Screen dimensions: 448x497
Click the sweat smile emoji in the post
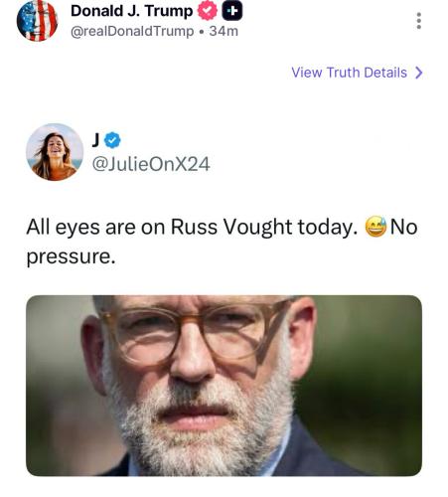[375, 227]
